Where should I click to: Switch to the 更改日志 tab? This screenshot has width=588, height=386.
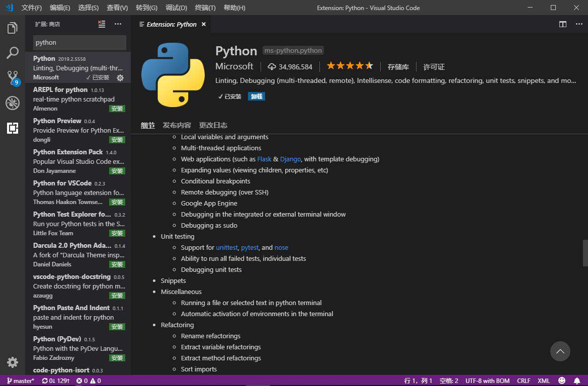[213, 125]
